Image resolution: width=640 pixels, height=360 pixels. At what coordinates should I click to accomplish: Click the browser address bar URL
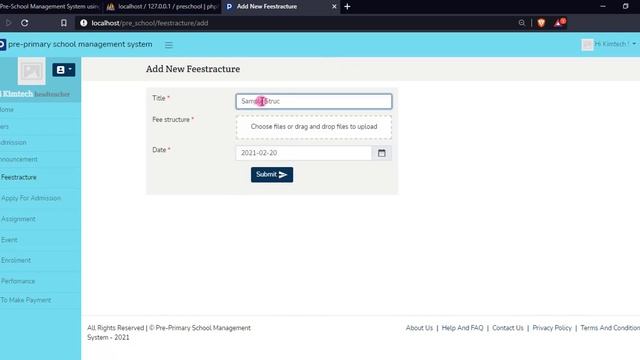150,23
